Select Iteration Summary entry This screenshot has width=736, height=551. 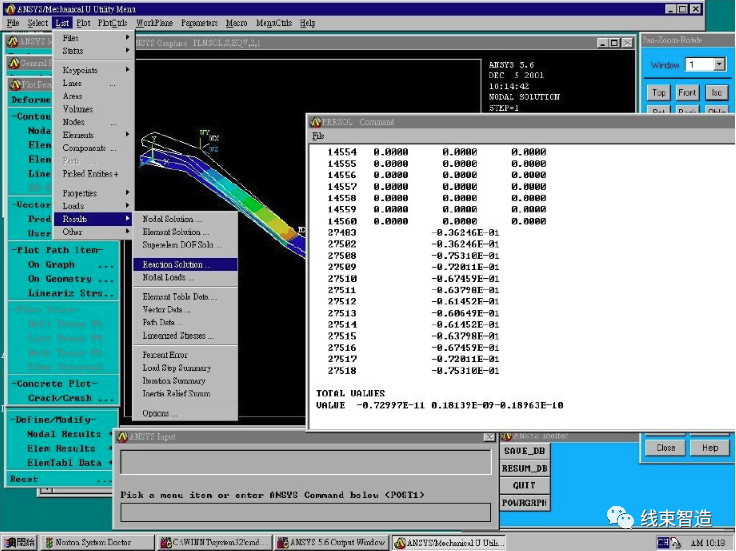pos(185,381)
